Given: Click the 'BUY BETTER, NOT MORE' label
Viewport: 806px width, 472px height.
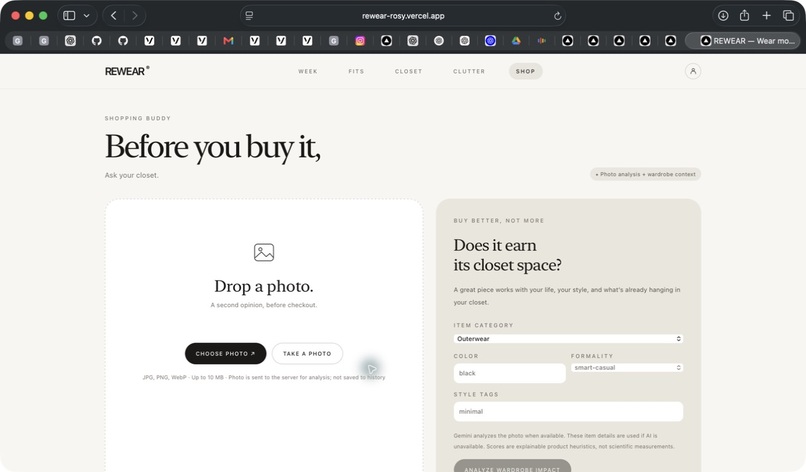Looking at the screenshot, I should [499, 221].
